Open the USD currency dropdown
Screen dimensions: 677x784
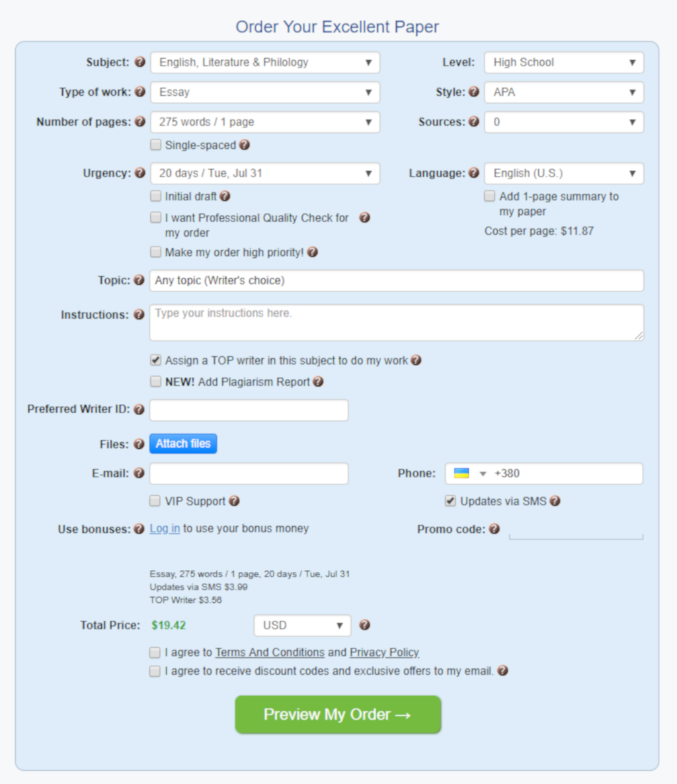pyautogui.click(x=302, y=625)
